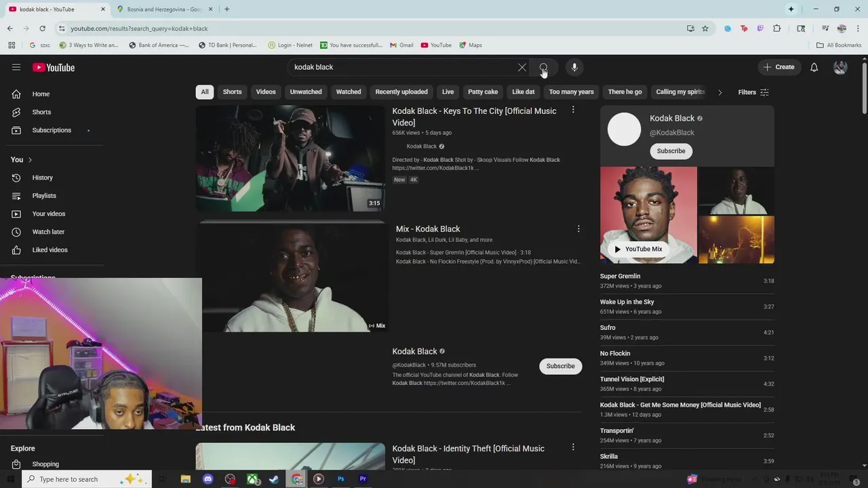This screenshot has width=868, height=488.
Task: Open Premiere Pro from the taskbar
Action: coord(363,479)
